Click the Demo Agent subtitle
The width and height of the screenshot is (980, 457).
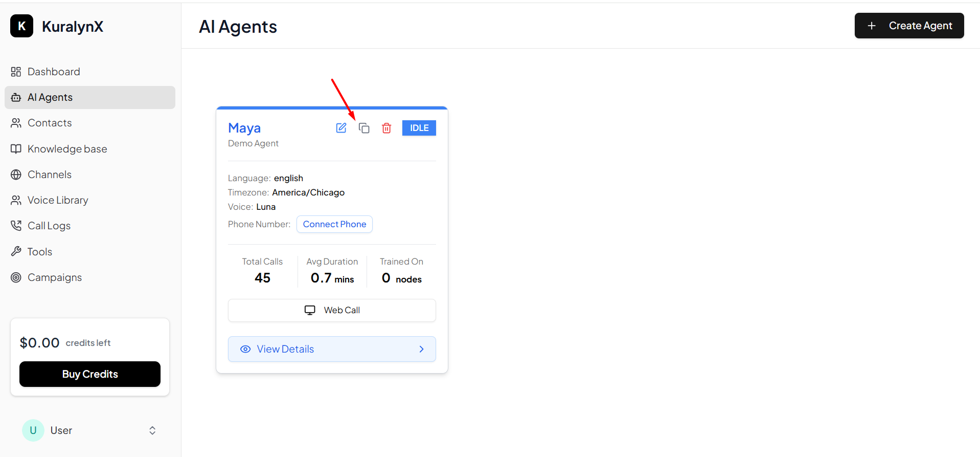(253, 143)
